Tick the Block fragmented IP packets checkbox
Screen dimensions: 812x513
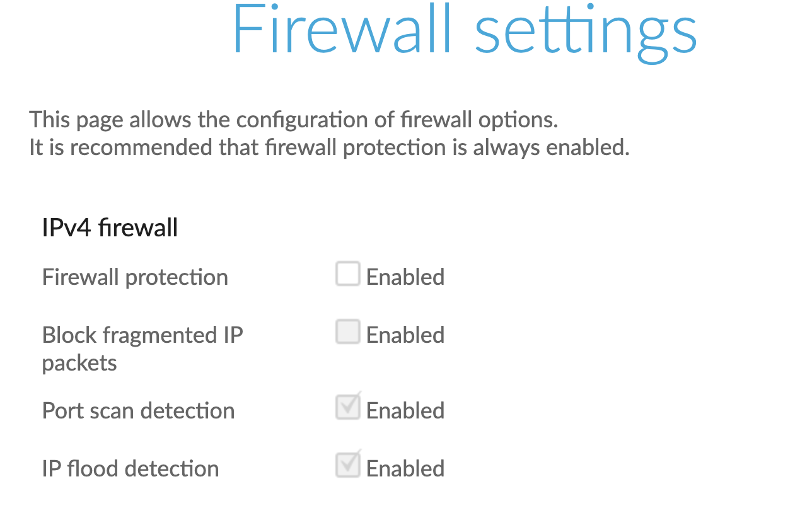point(347,332)
